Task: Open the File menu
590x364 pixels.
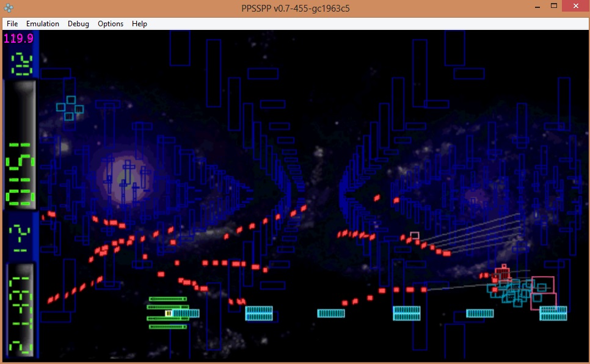Action: click(12, 24)
